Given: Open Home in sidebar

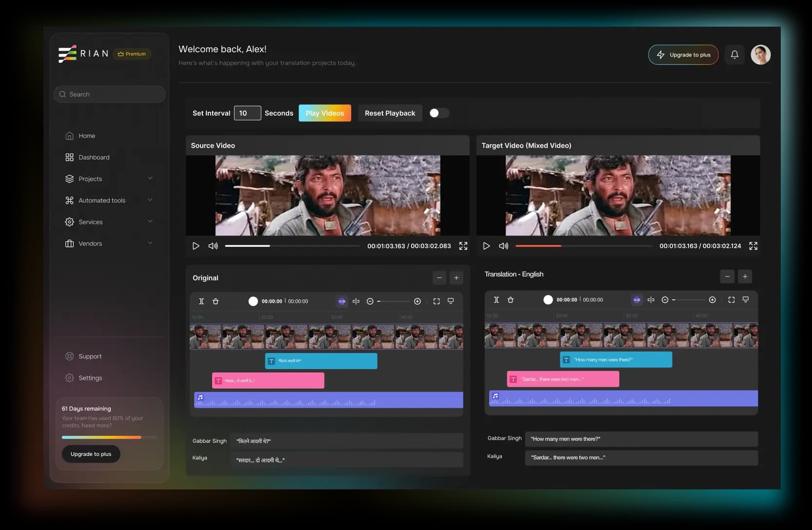Looking at the screenshot, I should click(80, 136).
